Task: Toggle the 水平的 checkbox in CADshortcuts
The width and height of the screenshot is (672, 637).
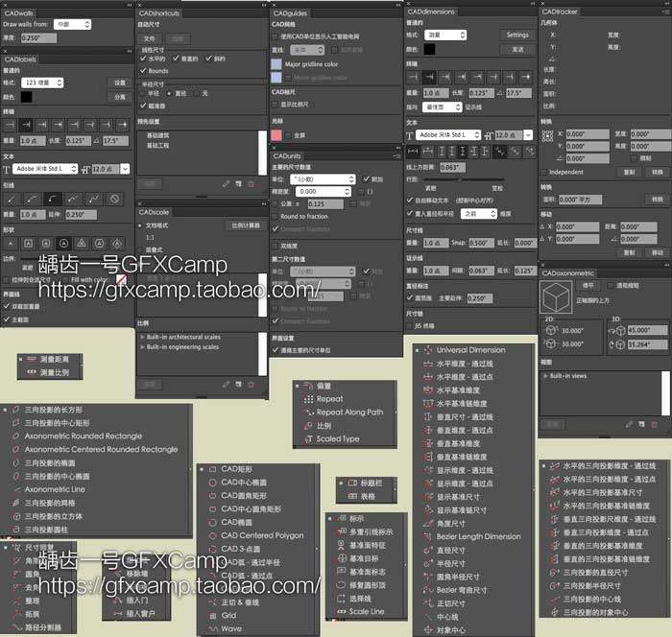Action: tap(144, 59)
